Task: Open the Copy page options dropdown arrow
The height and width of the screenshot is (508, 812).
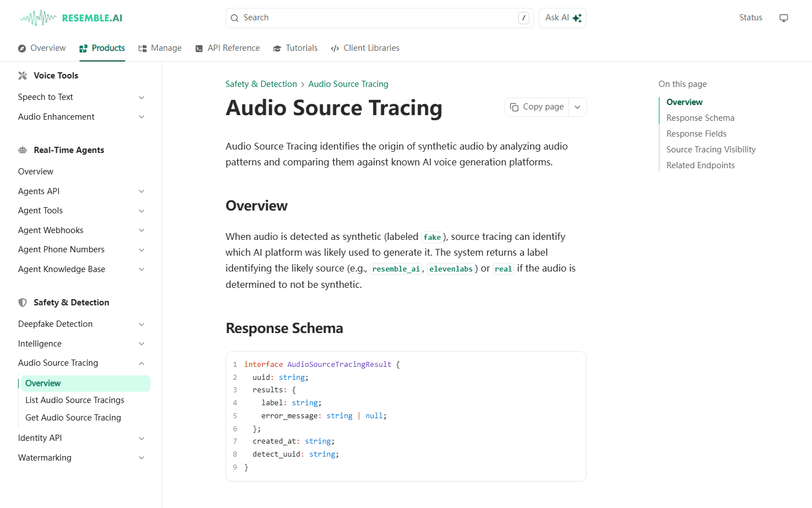Action: (577, 107)
